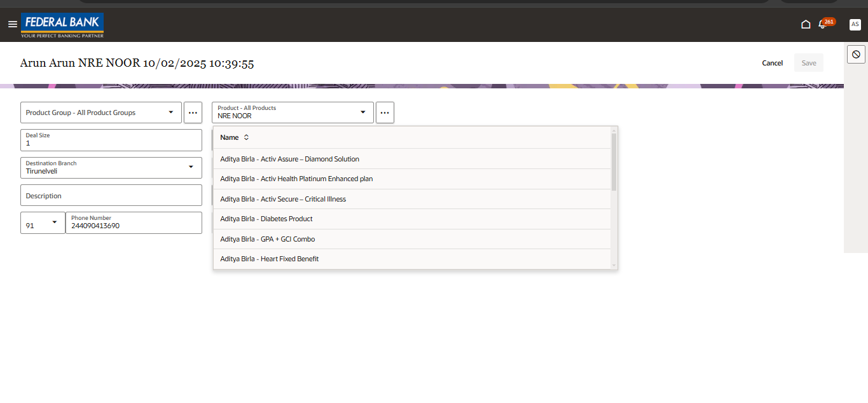
Task: Click the Save button
Action: coord(809,63)
